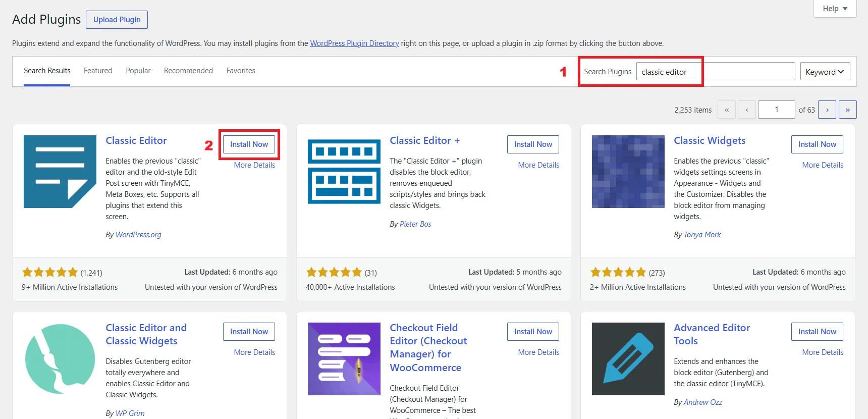Open More Details for Classic Editor +

pyautogui.click(x=538, y=165)
